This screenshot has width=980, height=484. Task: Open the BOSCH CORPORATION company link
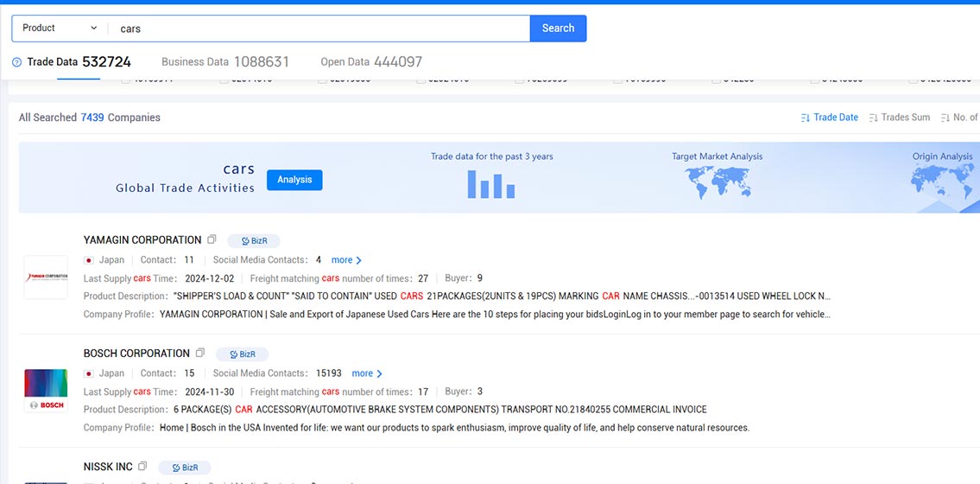136,353
